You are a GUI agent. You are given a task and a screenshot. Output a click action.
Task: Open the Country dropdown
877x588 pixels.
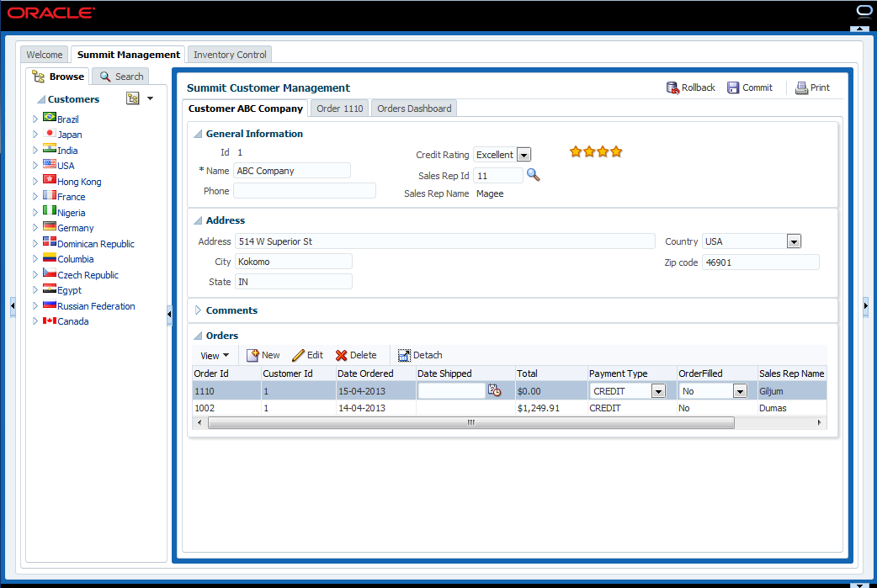[795, 241]
